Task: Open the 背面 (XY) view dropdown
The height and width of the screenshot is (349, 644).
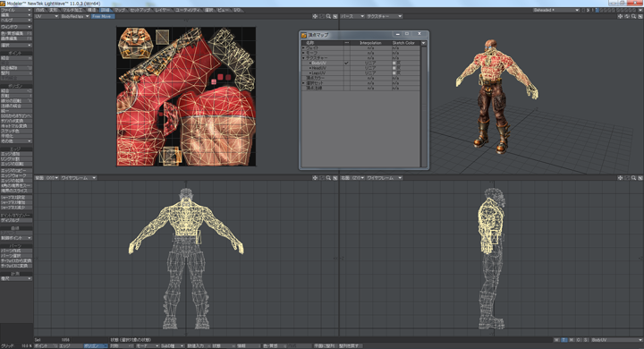Action: coord(47,178)
